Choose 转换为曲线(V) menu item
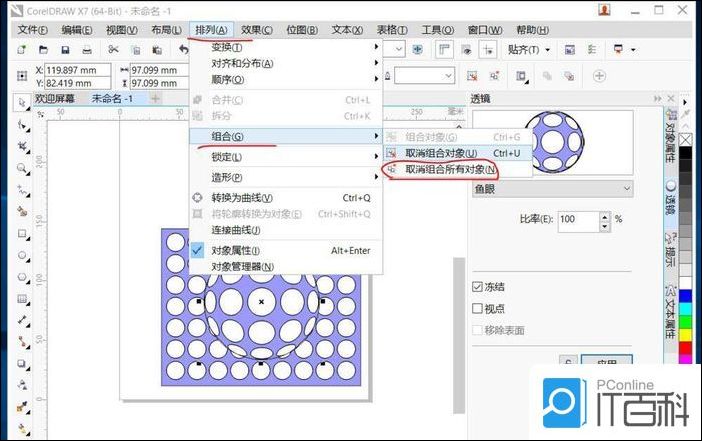This screenshot has height=441, width=702. tap(286, 198)
